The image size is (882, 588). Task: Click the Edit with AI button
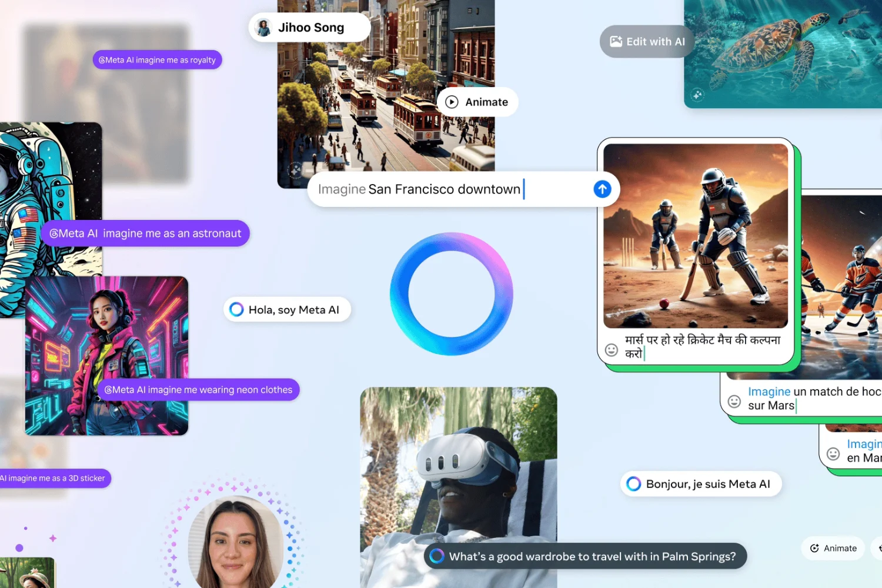click(x=647, y=41)
